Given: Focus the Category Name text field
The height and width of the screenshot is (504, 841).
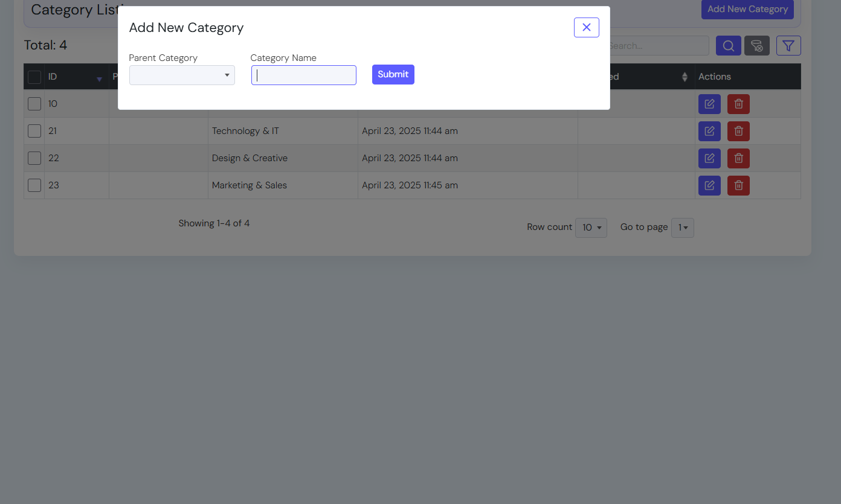Looking at the screenshot, I should click(303, 75).
